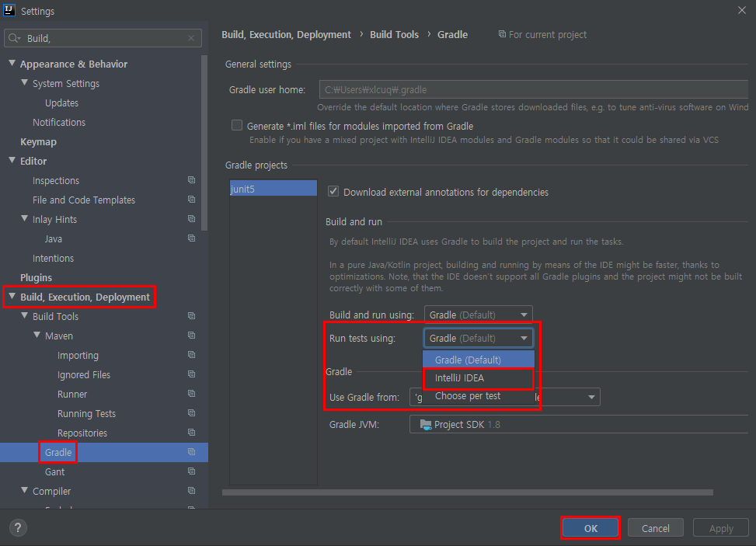Collapse the System Settings node
Screen dimensions: 756x546
pos(25,82)
